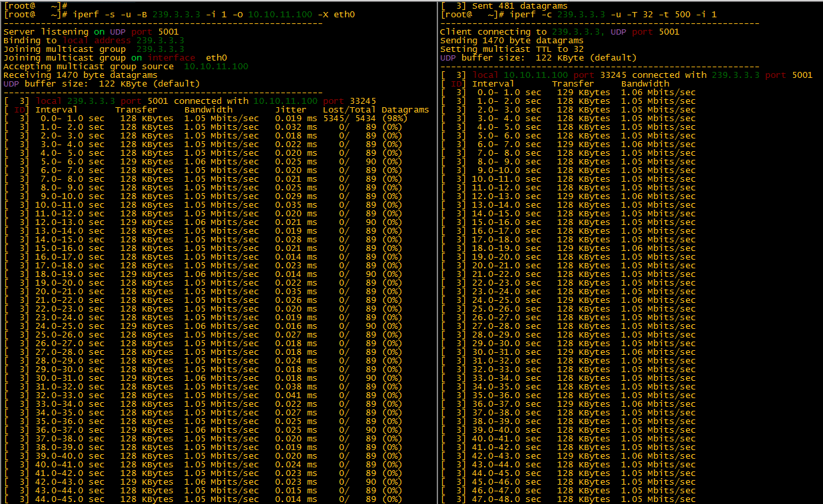
Task: Select the source IP 10.10.11.100 in the server command
Action: tap(280, 14)
